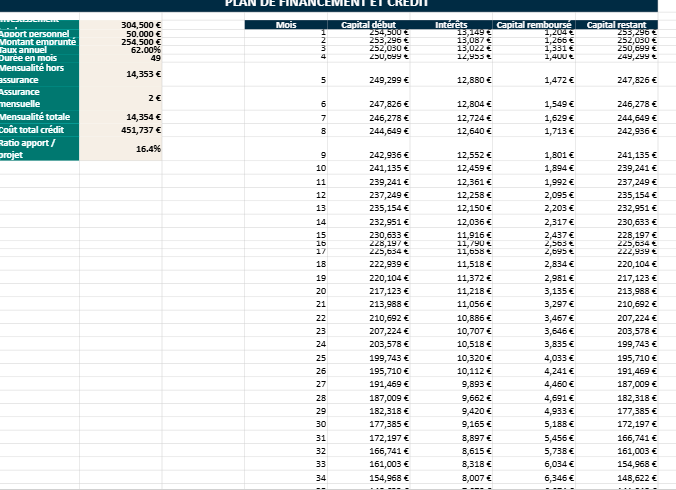The width and height of the screenshot is (676, 490).
Task: Select the Taux annuel label cell
Action: 39,50
